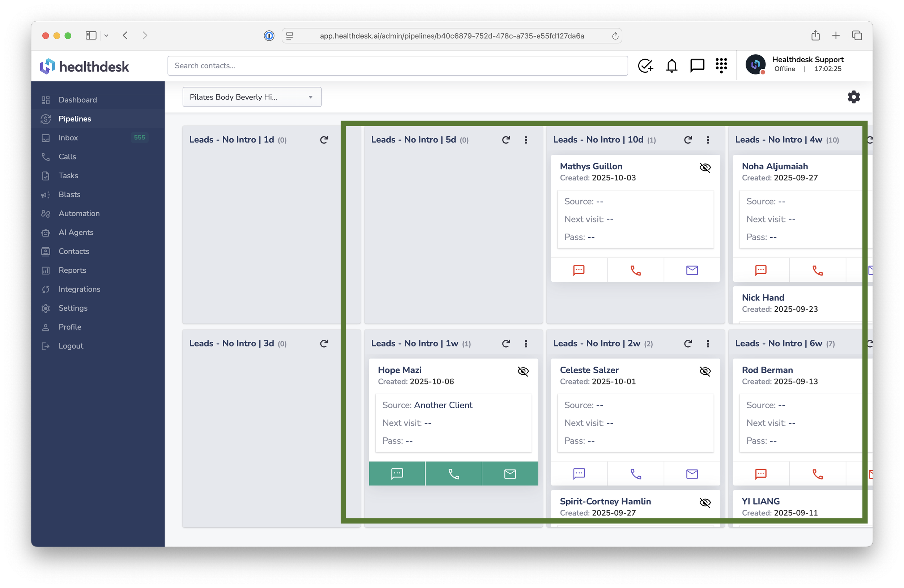The image size is (904, 588).
Task: Click pipeline settings gear icon
Action: coord(853,97)
